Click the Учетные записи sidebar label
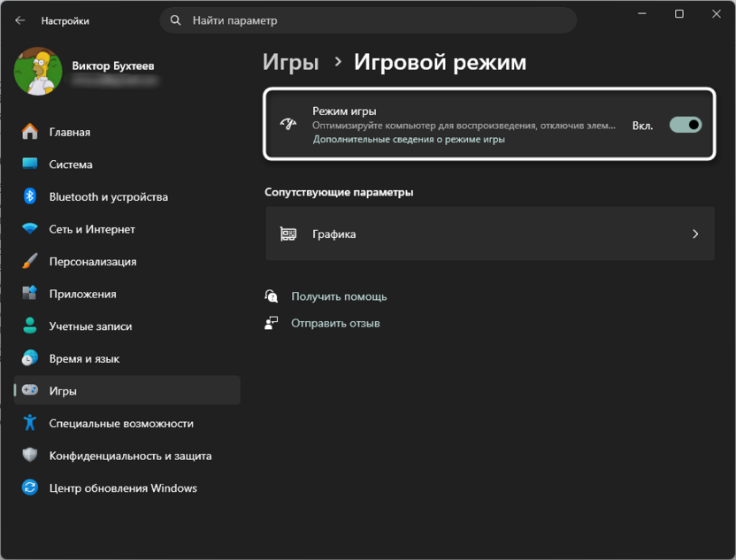This screenshot has width=736, height=560. click(90, 326)
